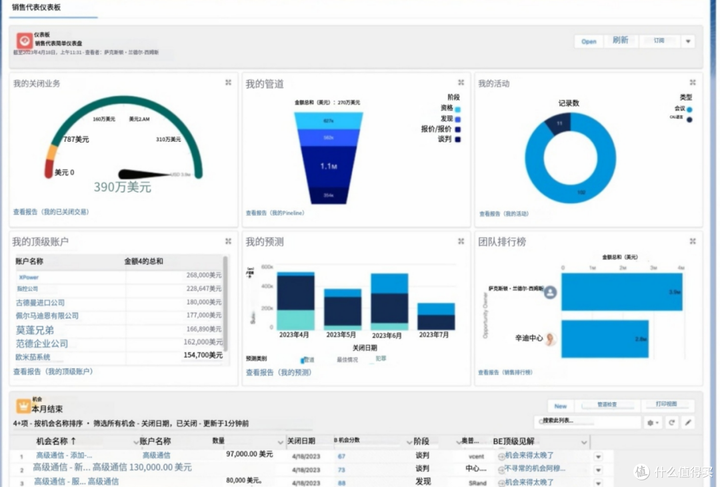
Task: Select the 销售代表仪表板 tab
Action: click(36, 7)
